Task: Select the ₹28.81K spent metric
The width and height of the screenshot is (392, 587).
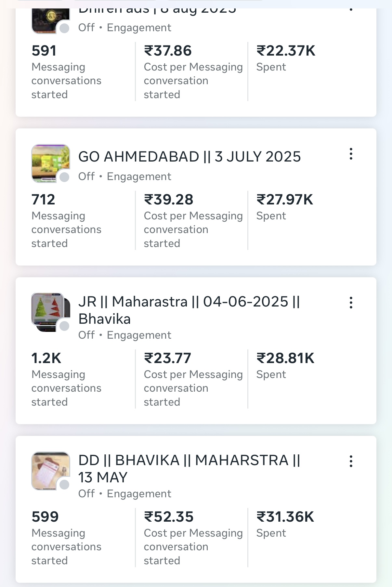Action: [285, 358]
